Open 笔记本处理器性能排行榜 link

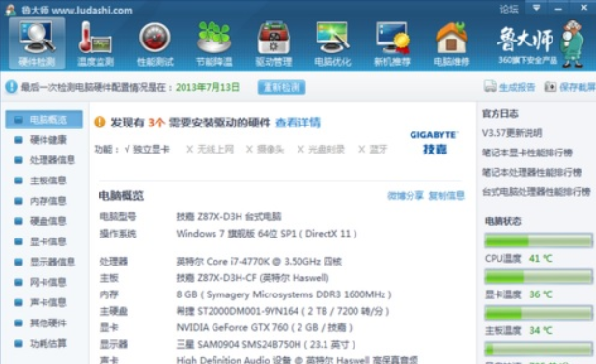(x=531, y=173)
